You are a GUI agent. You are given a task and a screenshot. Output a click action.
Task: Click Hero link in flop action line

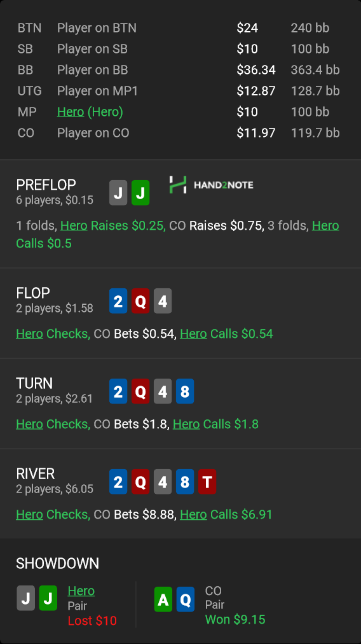pyautogui.click(x=29, y=333)
